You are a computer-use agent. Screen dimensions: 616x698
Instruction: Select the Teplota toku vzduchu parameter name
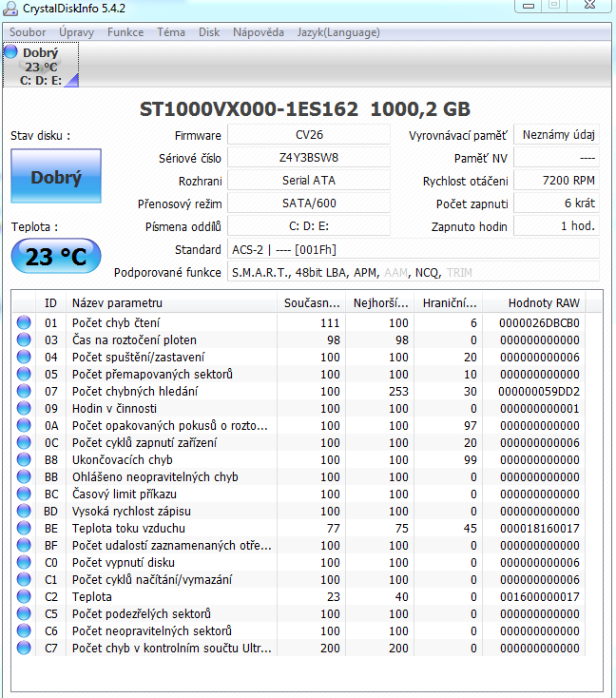click(128, 529)
